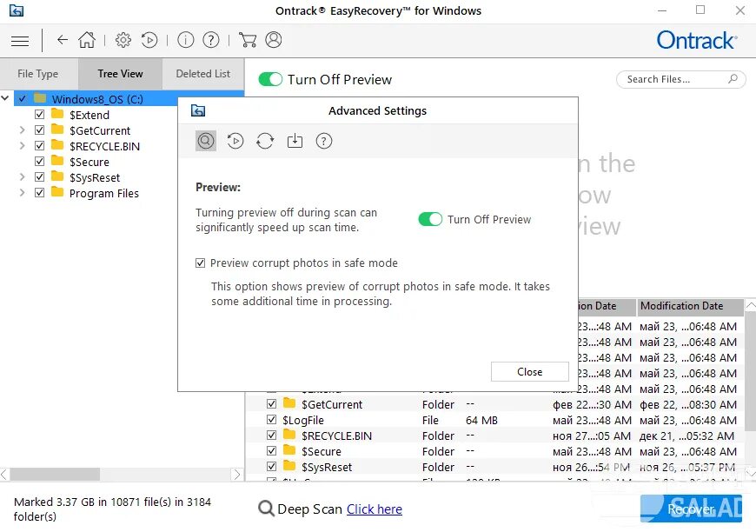Expand the $RECYCLE.BIN tree node

[x=23, y=146]
